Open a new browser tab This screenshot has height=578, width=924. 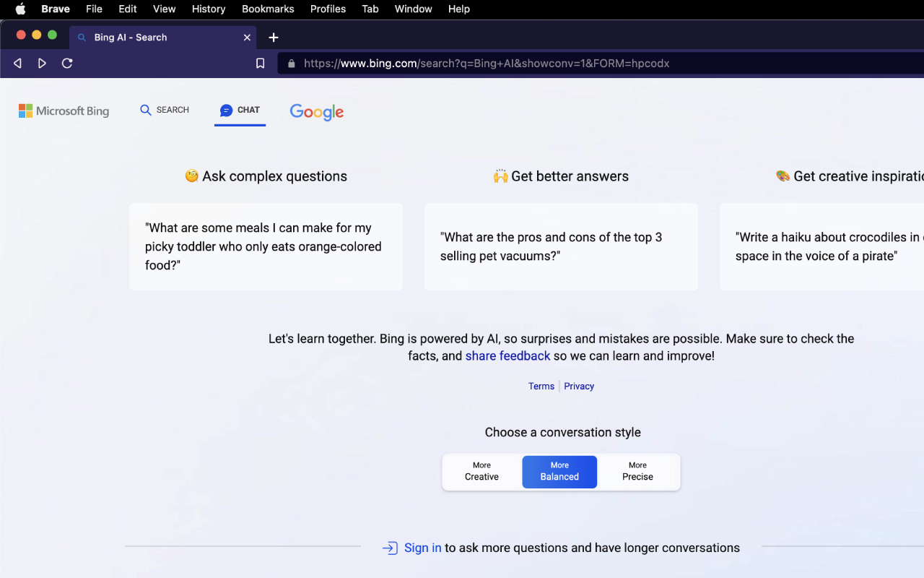[274, 38]
